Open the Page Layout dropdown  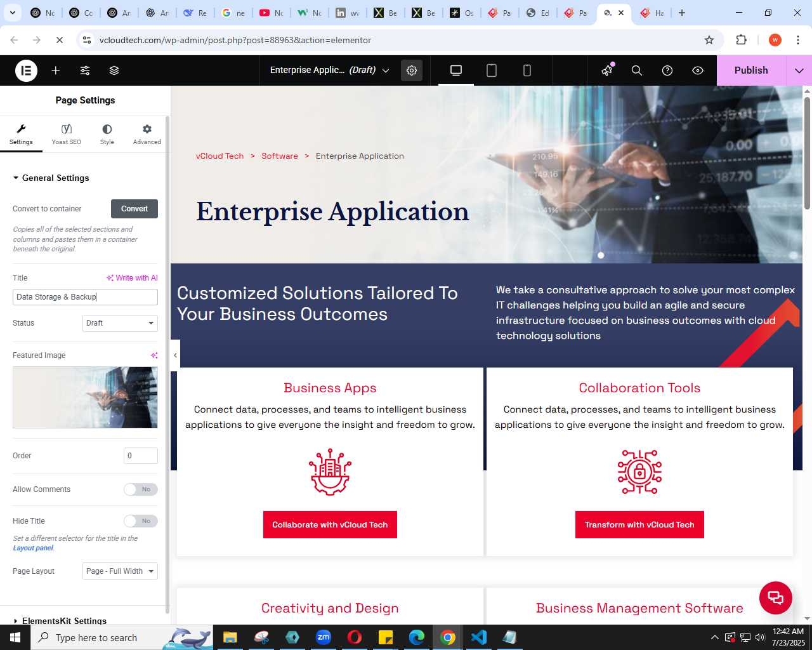(120, 571)
